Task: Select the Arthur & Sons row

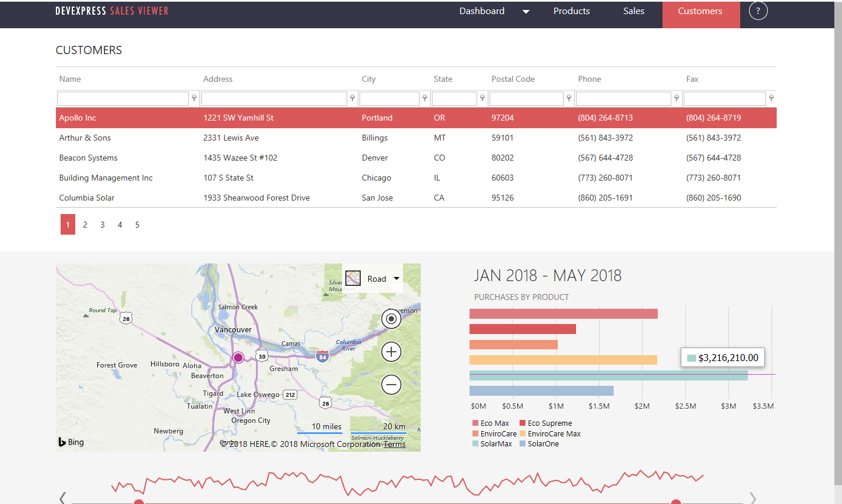Action: tap(416, 138)
